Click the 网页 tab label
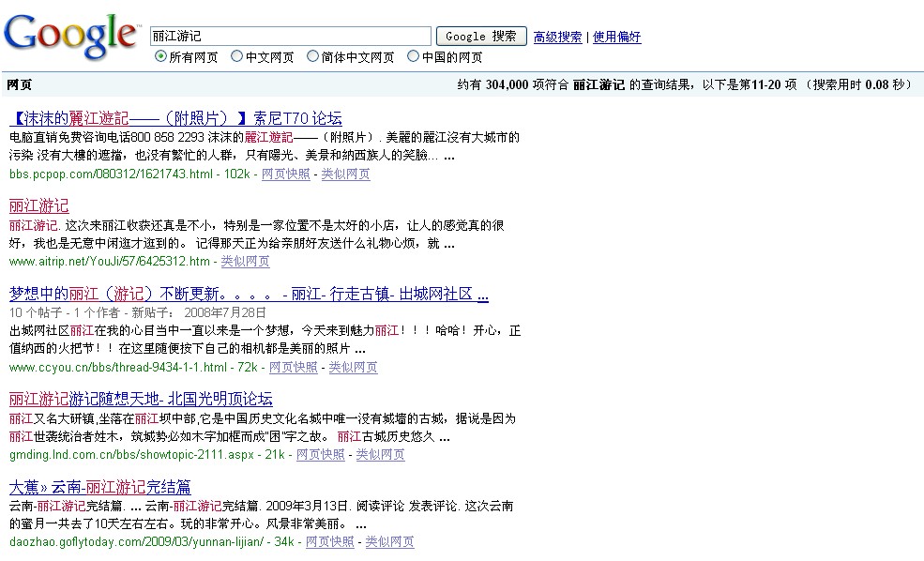The height and width of the screenshot is (561, 924). click(20, 84)
